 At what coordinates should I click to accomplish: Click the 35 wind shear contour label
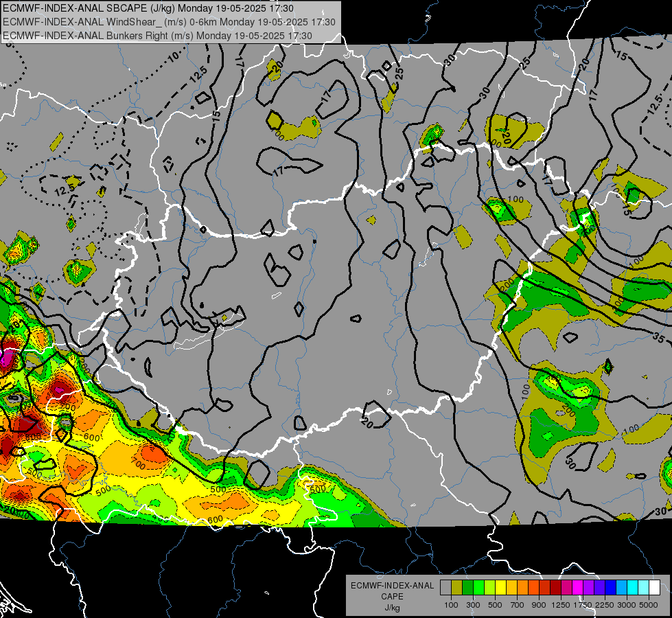pyautogui.click(x=659, y=337)
